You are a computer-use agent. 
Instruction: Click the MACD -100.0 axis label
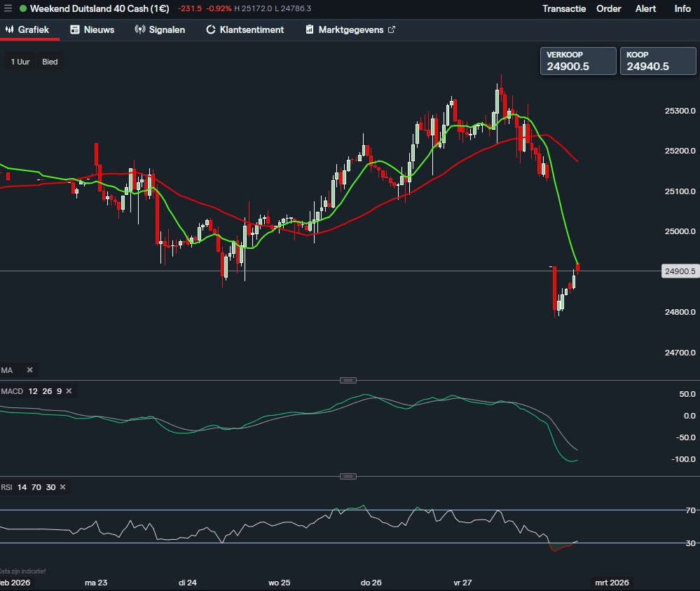click(x=683, y=459)
